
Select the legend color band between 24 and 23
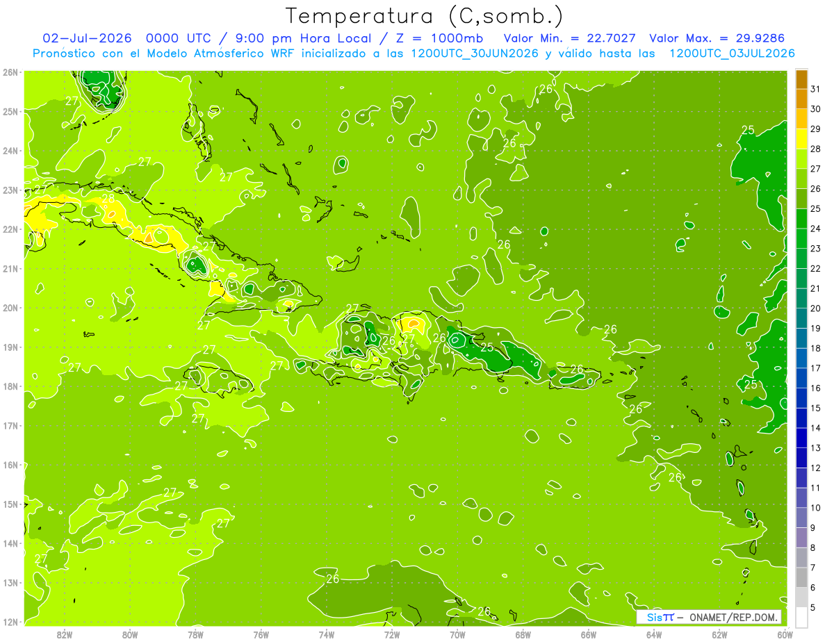(x=801, y=239)
